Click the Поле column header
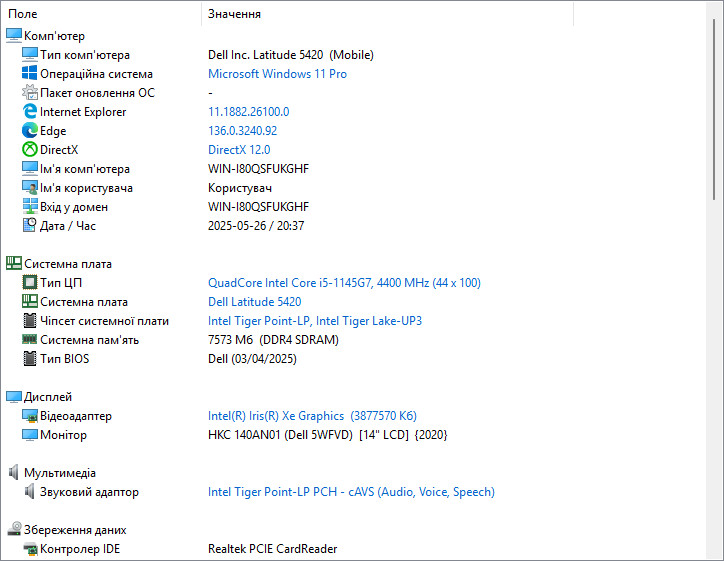Image resolution: width=724 pixels, height=561 pixels. pyautogui.click(x=102, y=14)
